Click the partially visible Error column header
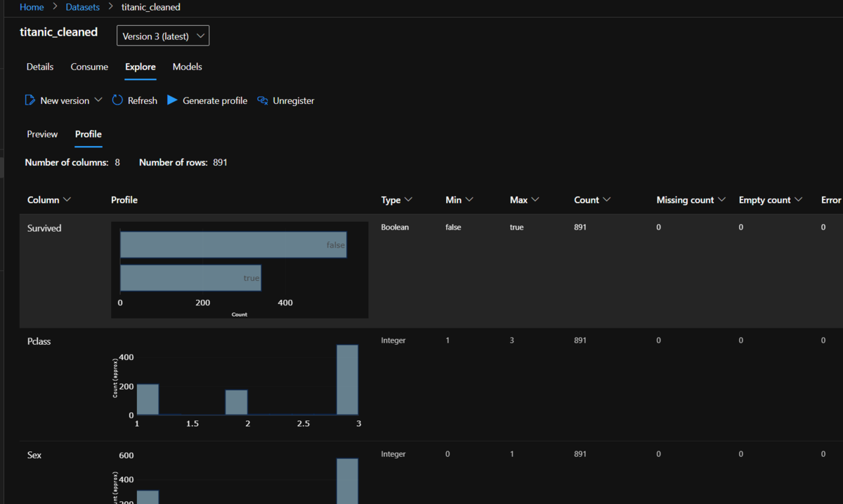The height and width of the screenshot is (504, 843). pyautogui.click(x=832, y=200)
